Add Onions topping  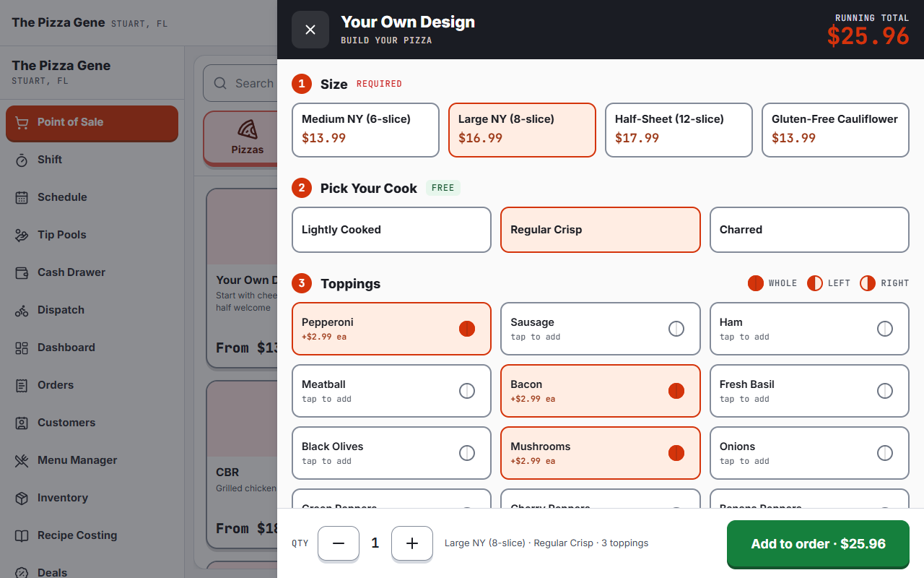[x=809, y=453]
